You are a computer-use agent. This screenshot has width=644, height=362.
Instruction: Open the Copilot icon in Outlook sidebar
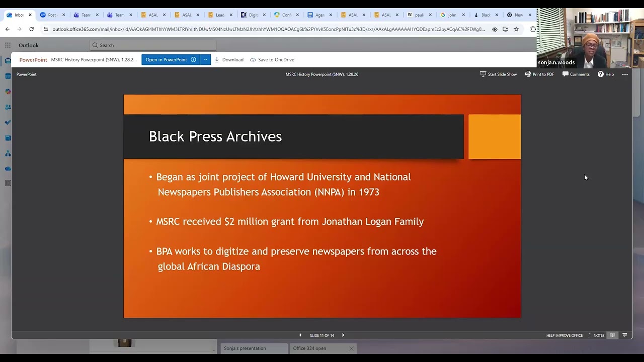point(8,92)
